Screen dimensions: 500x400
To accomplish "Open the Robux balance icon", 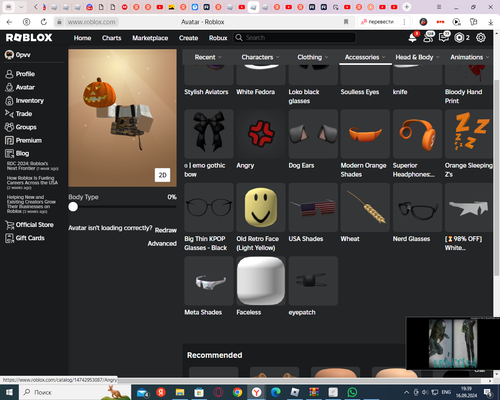I will 459,38.
